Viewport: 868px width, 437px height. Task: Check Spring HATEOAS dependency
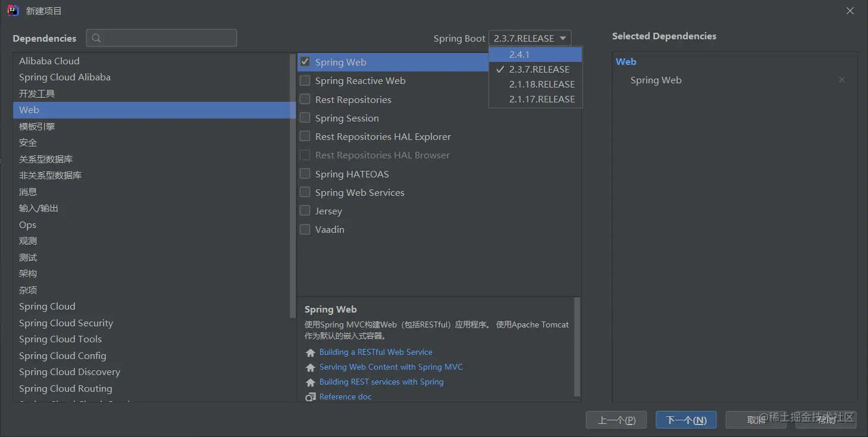305,174
